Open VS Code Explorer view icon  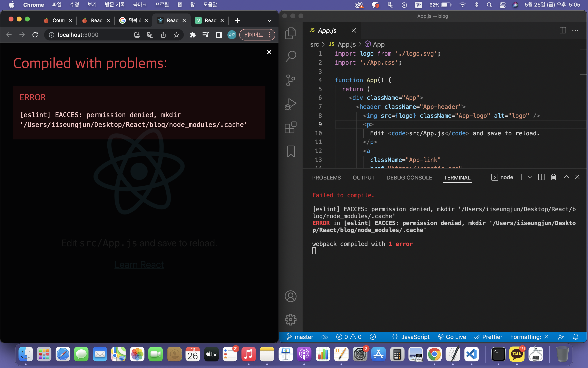click(x=291, y=33)
